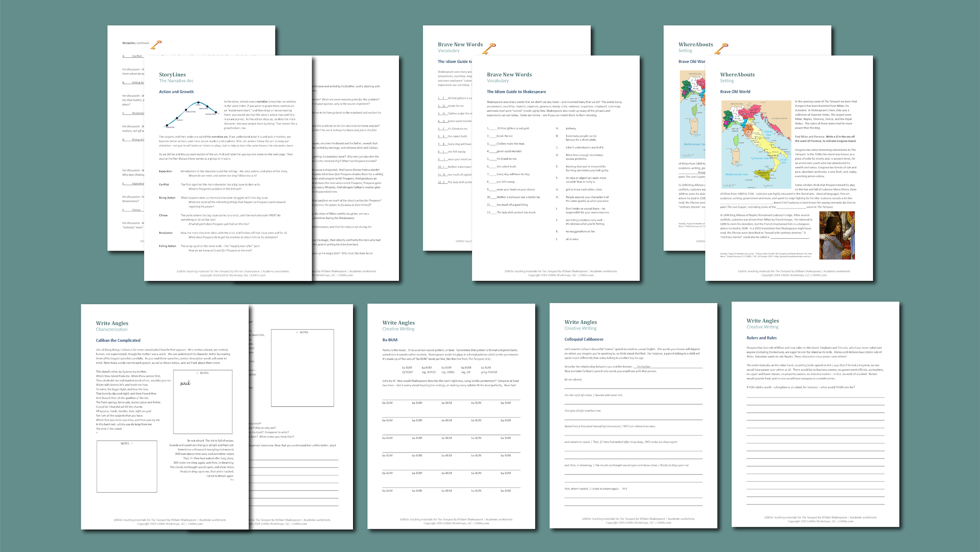980x552 pixels.
Task: Click the colorful Italy map on the front WhereAbouts page
Action: coord(756,144)
